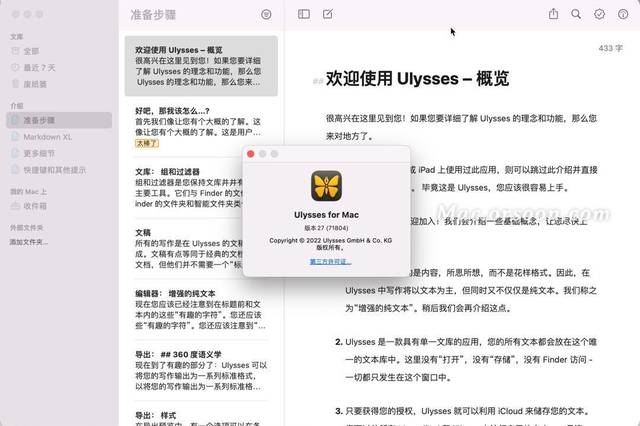The image size is (640, 426).
Task: Open the info dashboard icon
Action: coord(623,14)
